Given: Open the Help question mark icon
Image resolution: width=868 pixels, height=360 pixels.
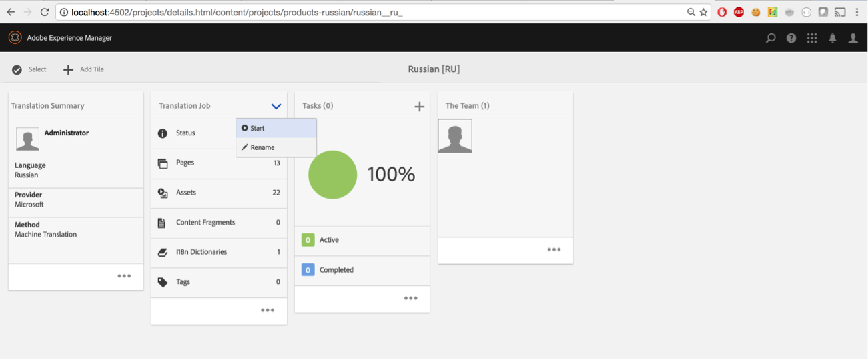Looking at the screenshot, I should tap(791, 39).
